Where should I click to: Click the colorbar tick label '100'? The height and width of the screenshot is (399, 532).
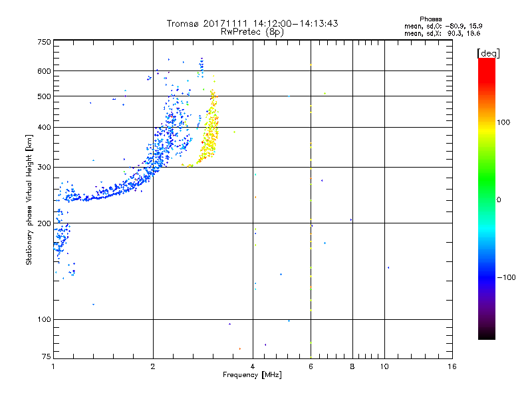pyautogui.click(x=503, y=122)
